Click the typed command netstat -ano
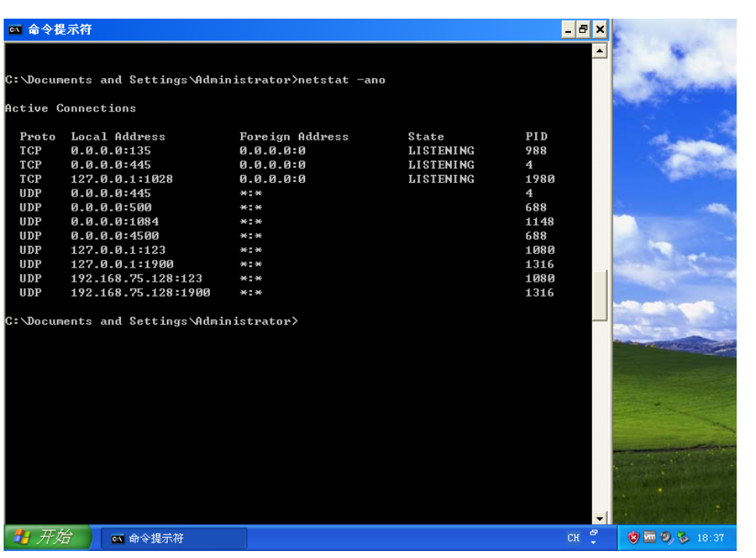 click(x=342, y=80)
